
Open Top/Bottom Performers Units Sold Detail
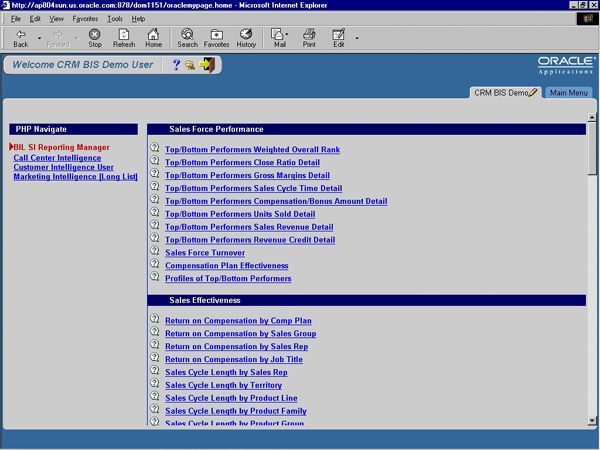240,214
